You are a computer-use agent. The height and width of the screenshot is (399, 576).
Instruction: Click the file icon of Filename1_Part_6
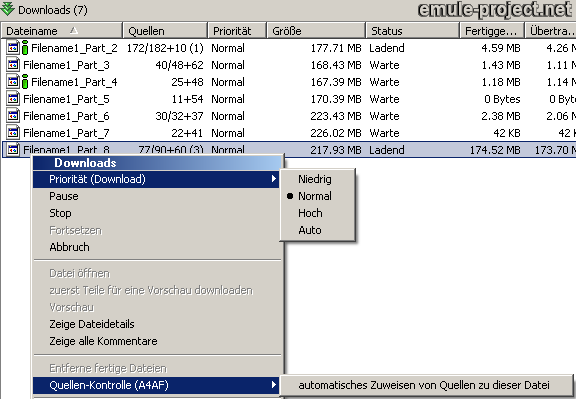[x=13, y=116]
